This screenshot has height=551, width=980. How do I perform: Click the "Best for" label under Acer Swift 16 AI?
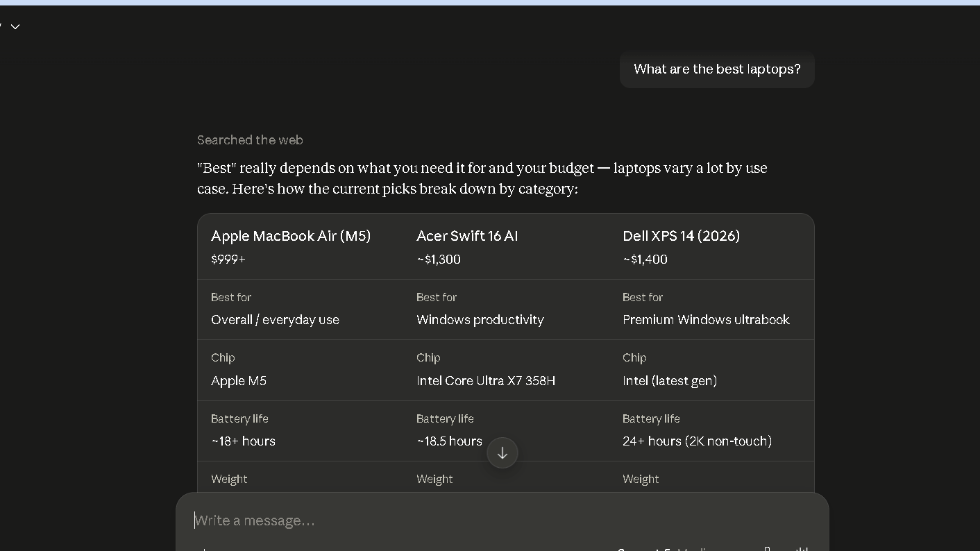tap(437, 297)
